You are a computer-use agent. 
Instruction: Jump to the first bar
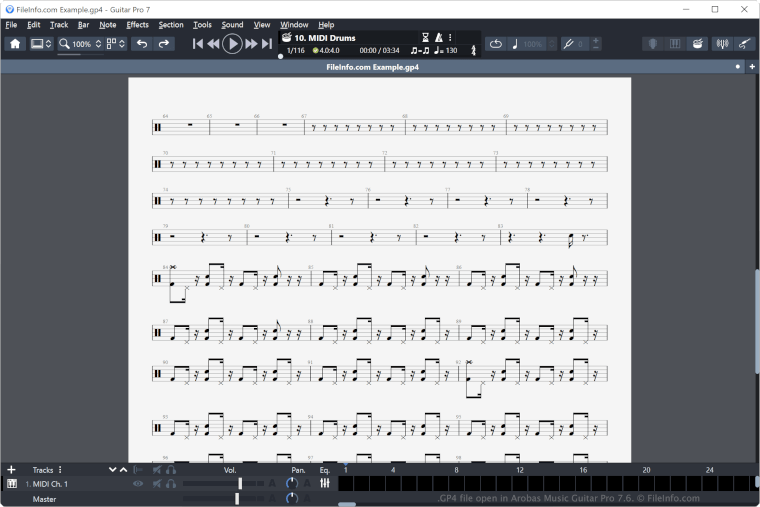[x=197, y=44]
